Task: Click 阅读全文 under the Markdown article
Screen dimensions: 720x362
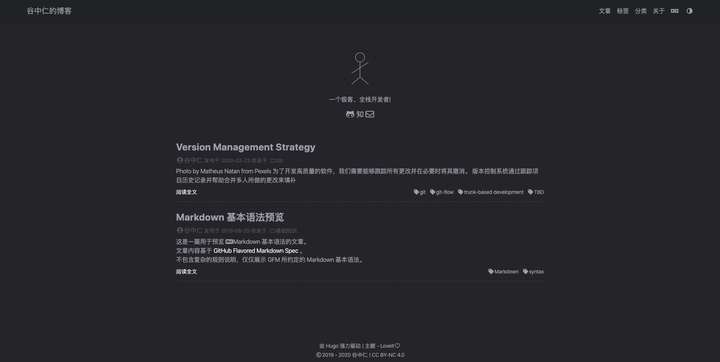Action: click(186, 272)
